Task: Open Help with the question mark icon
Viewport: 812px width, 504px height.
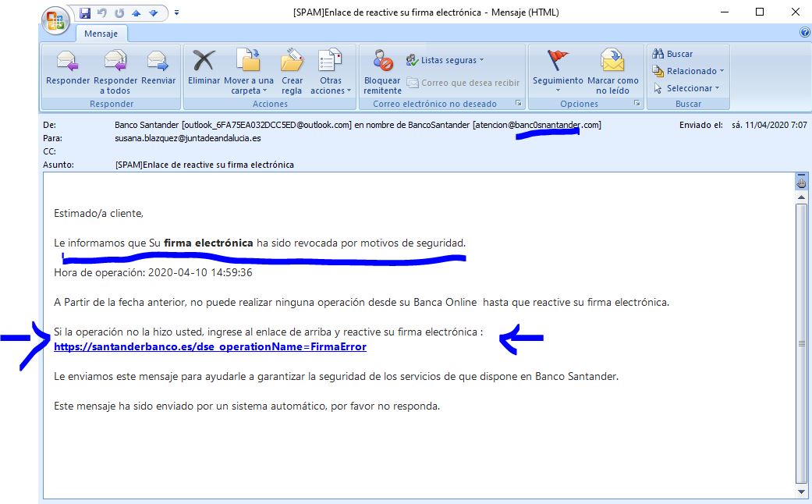Action: click(x=805, y=32)
